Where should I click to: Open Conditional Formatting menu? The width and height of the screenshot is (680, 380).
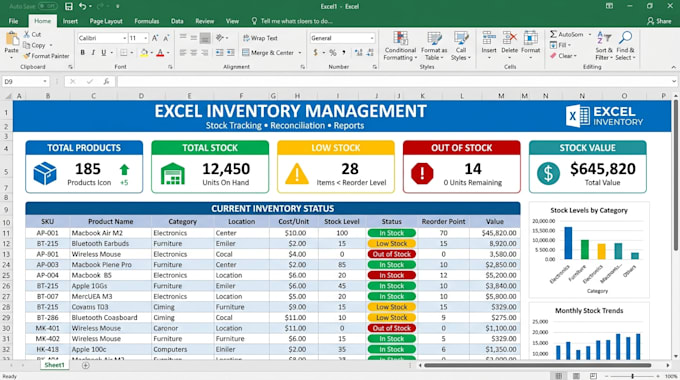[x=400, y=46]
